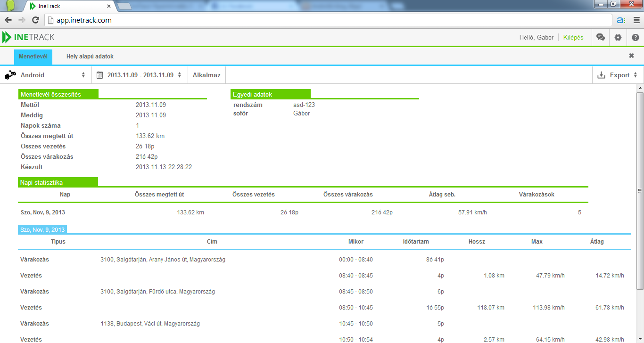
Task: Click the calendar icon beside date range
Action: point(99,75)
